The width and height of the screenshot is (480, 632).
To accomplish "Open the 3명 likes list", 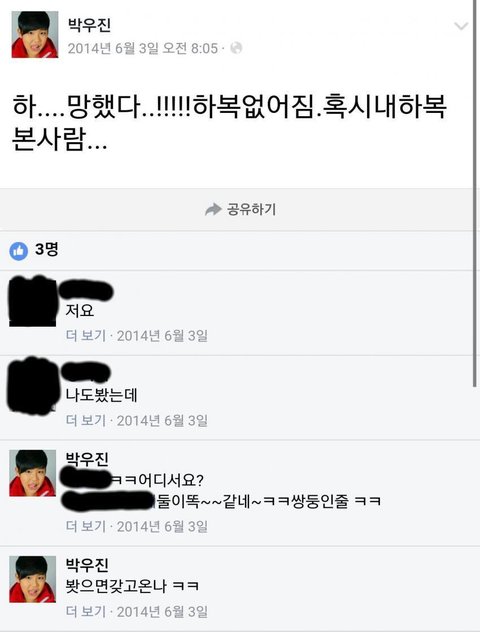I will tap(47, 249).
